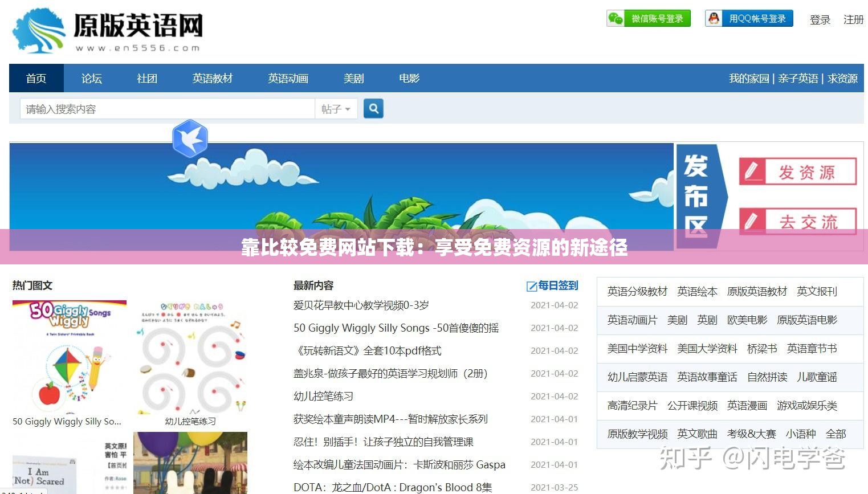Select category 桥梁书
Viewport: 868px width, 494px height.
(762, 349)
